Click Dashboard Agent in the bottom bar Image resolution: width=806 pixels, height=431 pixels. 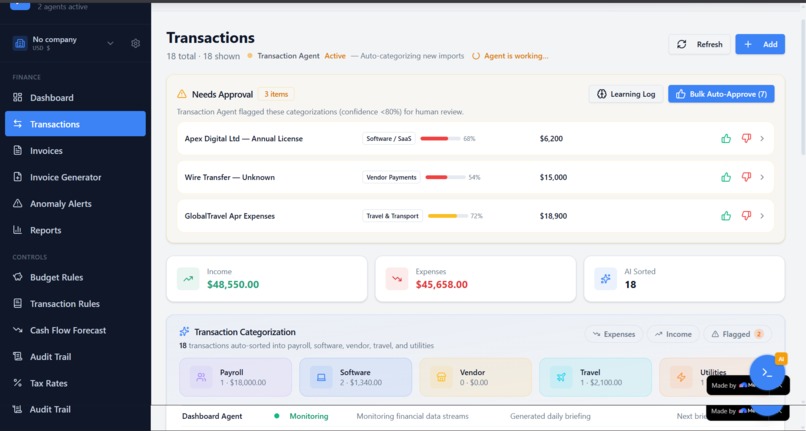(212, 416)
